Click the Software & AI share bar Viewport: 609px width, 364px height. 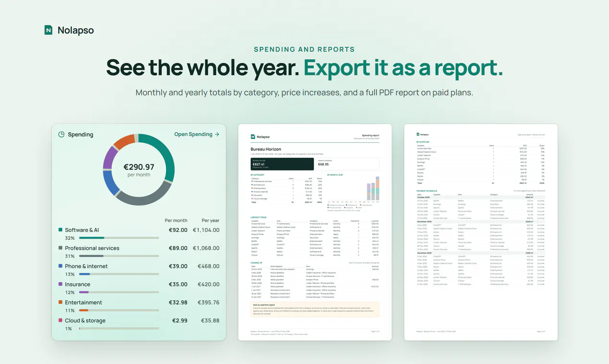tap(119, 238)
